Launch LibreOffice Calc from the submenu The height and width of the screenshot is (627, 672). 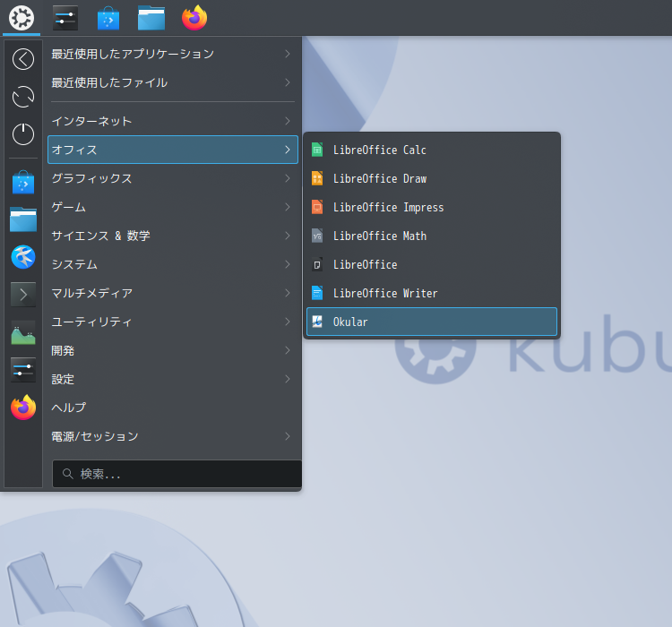tap(432, 150)
